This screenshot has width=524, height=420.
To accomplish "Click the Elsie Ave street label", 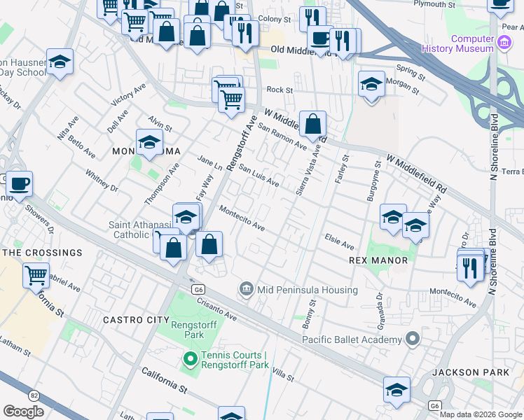I will (x=340, y=241).
